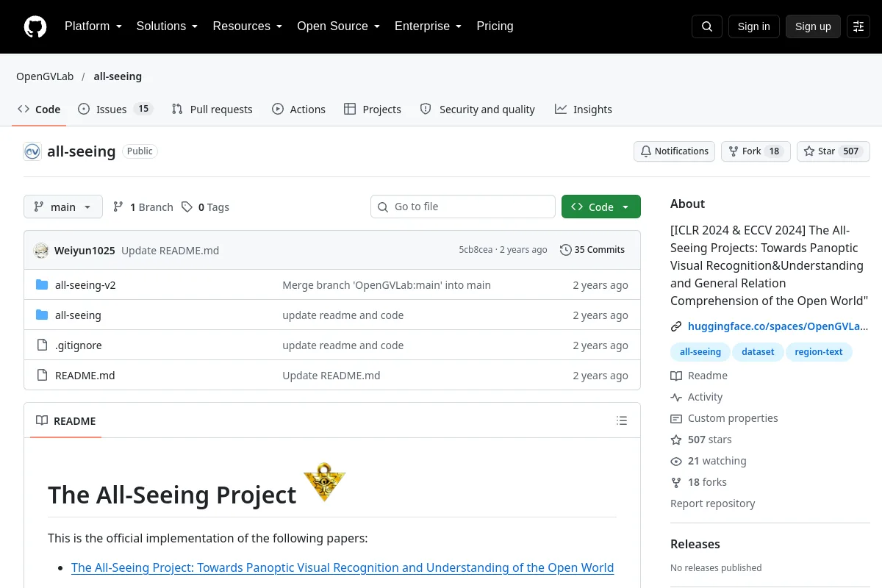Switch to the Actions tab
Screen dimensions: 882x588
(298, 110)
